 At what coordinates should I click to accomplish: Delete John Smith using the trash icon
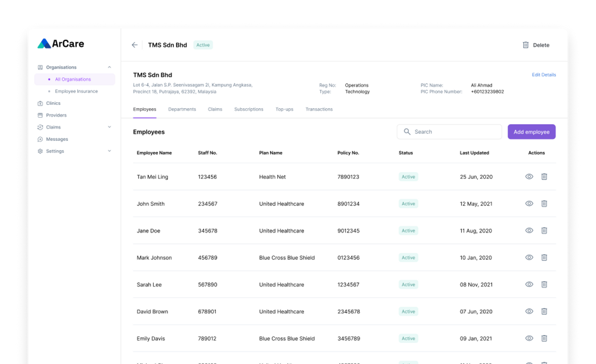(544, 204)
